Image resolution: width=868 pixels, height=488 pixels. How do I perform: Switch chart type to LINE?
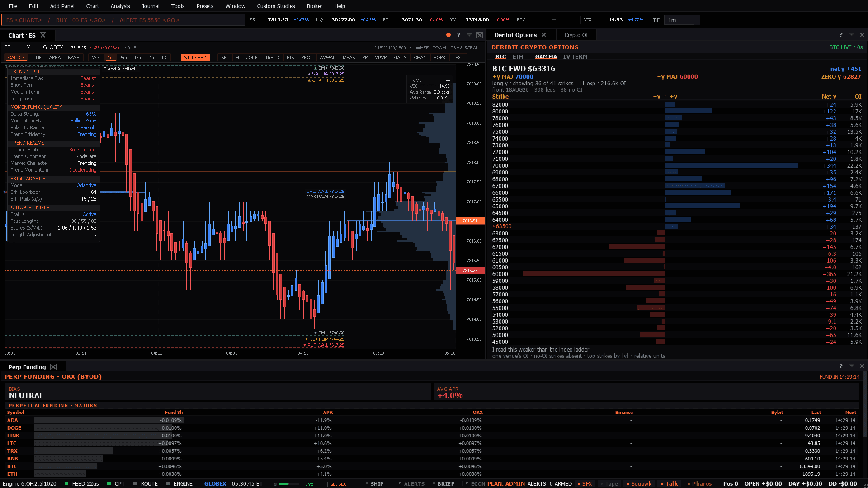(x=37, y=57)
